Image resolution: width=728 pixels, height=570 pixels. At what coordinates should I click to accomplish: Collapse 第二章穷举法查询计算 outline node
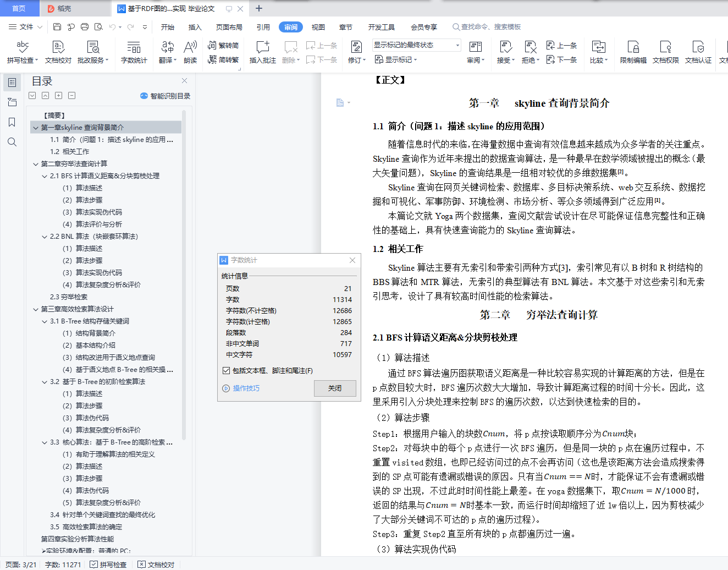[36, 164]
